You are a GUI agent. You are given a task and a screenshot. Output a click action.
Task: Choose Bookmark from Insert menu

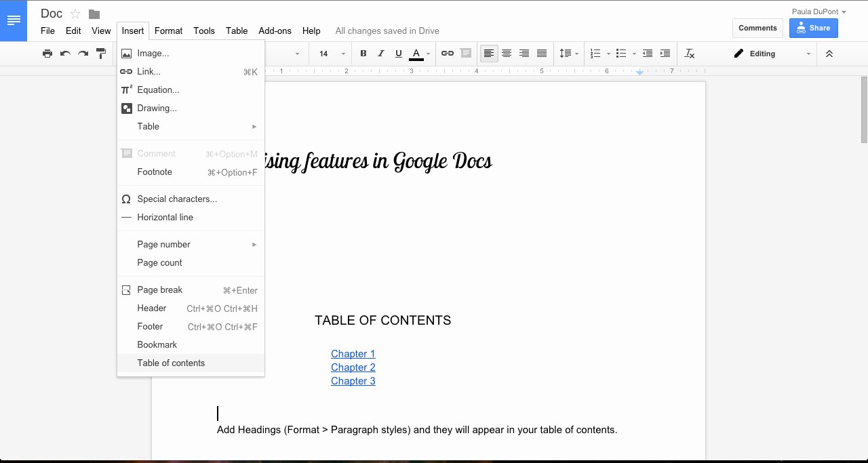(x=191, y=344)
